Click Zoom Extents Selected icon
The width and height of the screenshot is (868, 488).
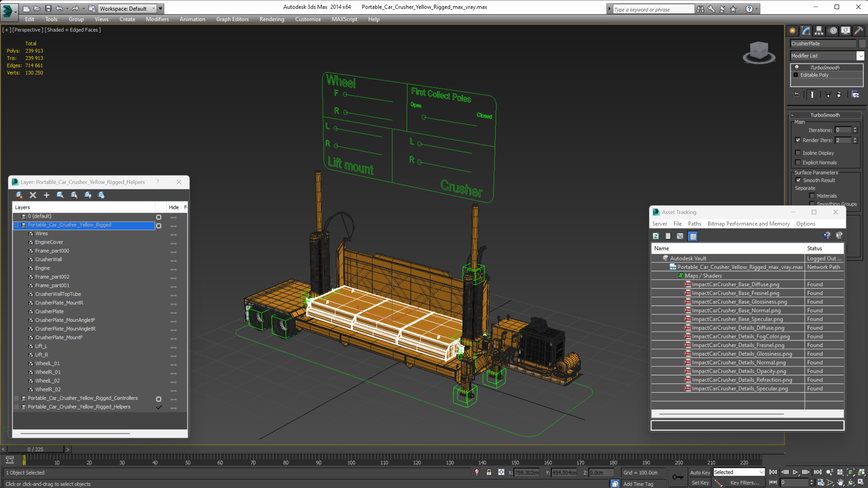850,472
